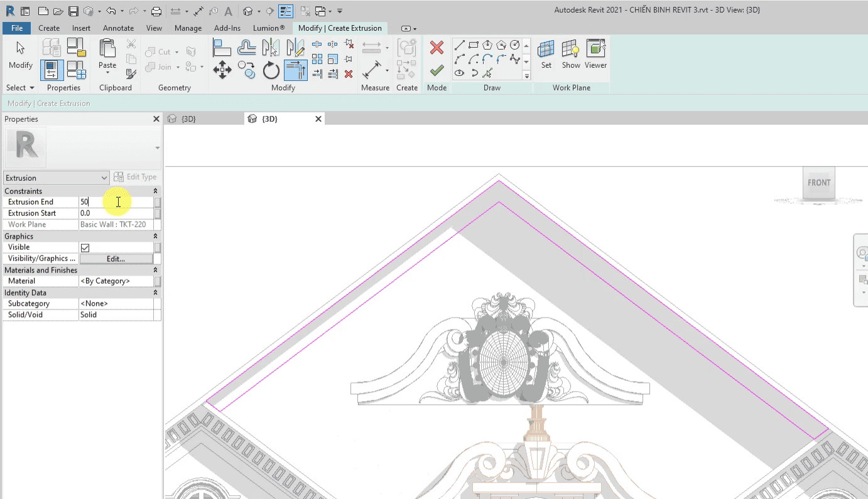This screenshot has height=499, width=868.
Task: Click the Paste icon in Clipboard
Action: (107, 49)
